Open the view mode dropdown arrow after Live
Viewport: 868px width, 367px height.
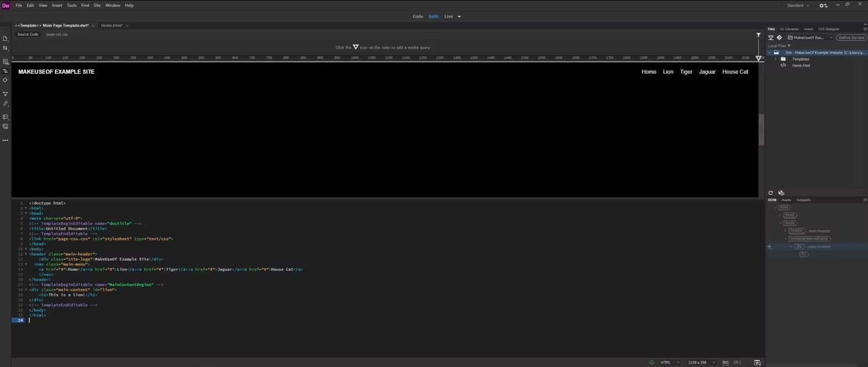coord(459,16)
